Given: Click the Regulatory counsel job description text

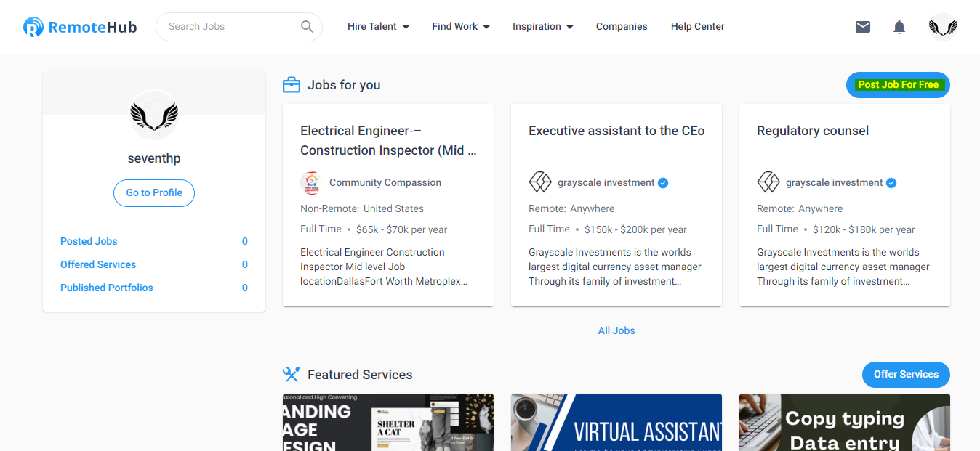Looking at the screenshot, I should 843,267.
